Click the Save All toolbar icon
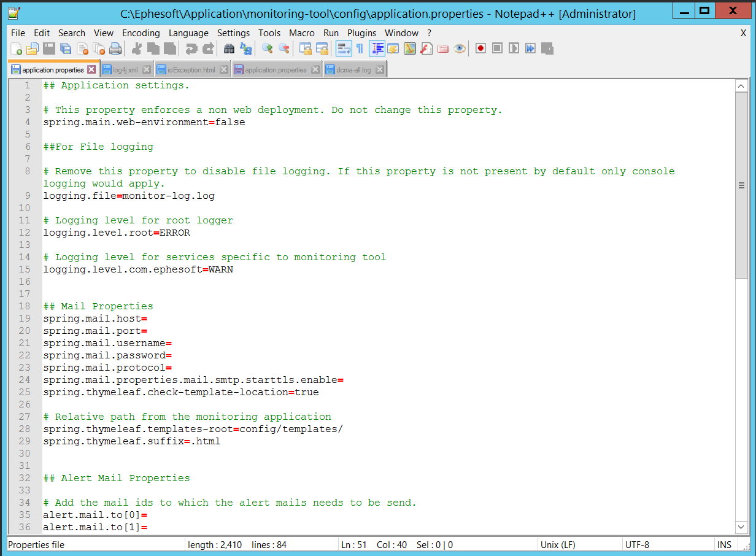This screenshot has height=556, width=756. tap(66, 48)
